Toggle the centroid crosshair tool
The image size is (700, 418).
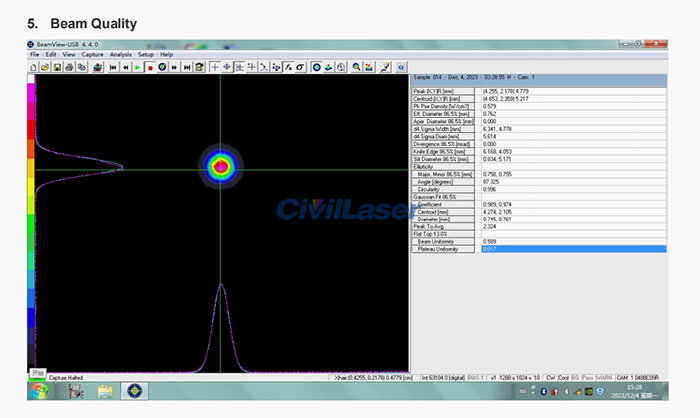pos(227,67)
